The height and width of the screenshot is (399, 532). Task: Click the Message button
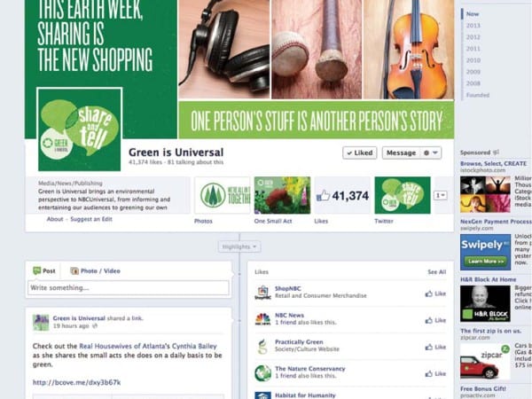point(402,153)
